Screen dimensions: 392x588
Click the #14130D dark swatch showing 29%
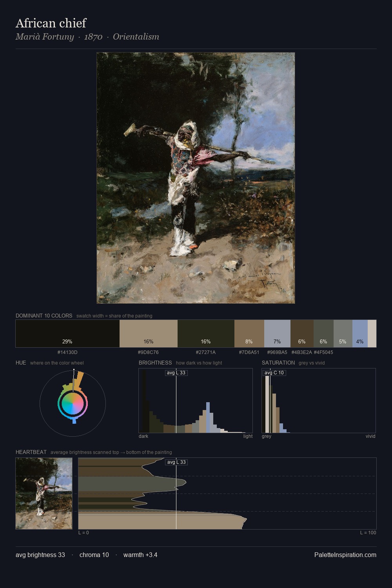pos(67,334)
